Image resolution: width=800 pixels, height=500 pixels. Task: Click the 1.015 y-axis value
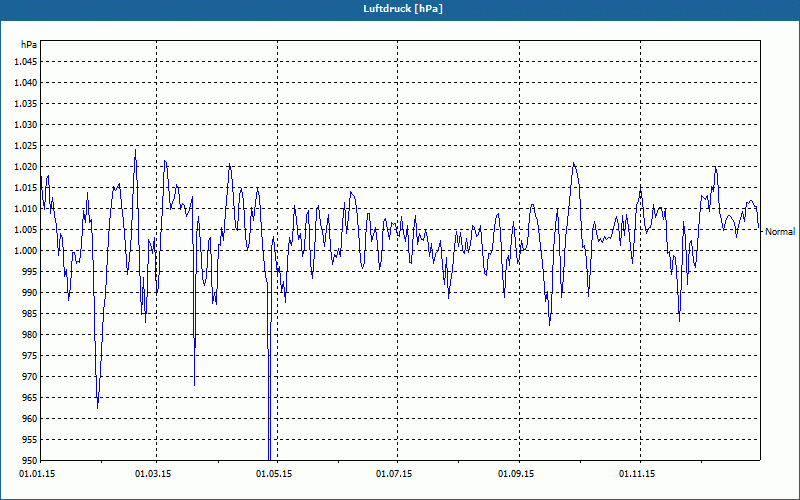click(x=26, y=188)
